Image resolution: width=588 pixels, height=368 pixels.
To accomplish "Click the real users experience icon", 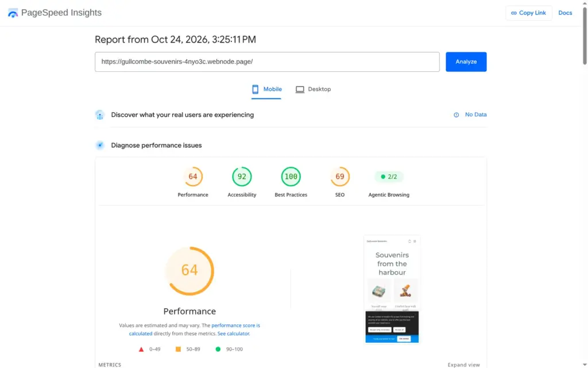I will click(x=100, y=115).
